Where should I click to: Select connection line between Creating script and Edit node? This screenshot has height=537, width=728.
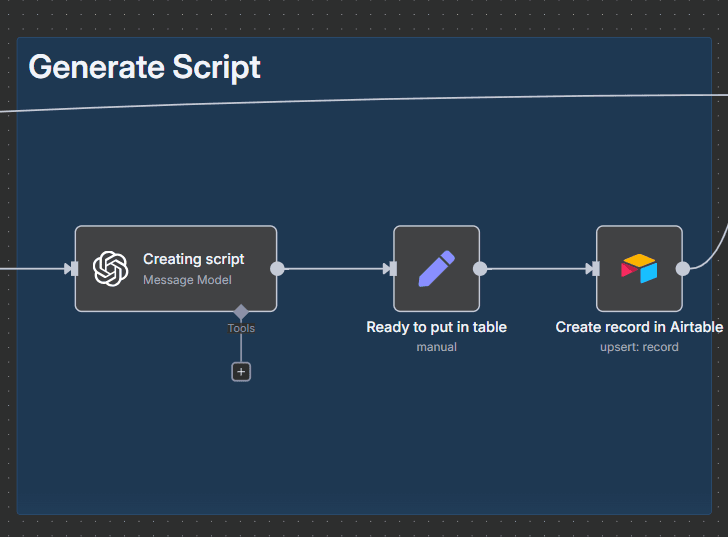[x=333, y=268]
